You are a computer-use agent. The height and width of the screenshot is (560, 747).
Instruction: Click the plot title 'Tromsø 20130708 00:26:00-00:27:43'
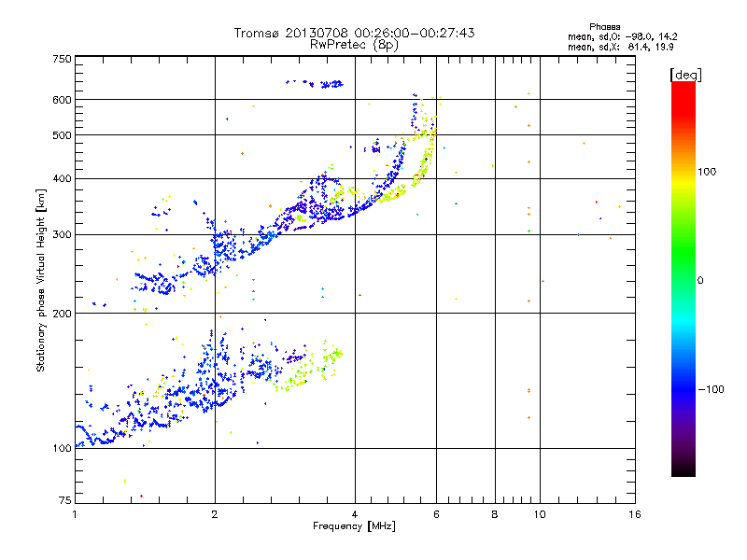pyautogui.click(x=354, y=33)
